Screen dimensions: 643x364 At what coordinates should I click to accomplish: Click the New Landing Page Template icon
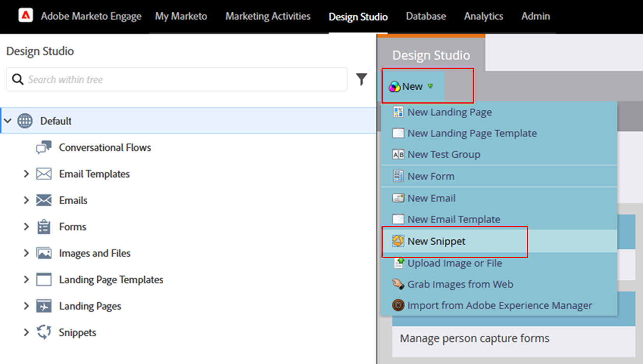tap(398, 133)
